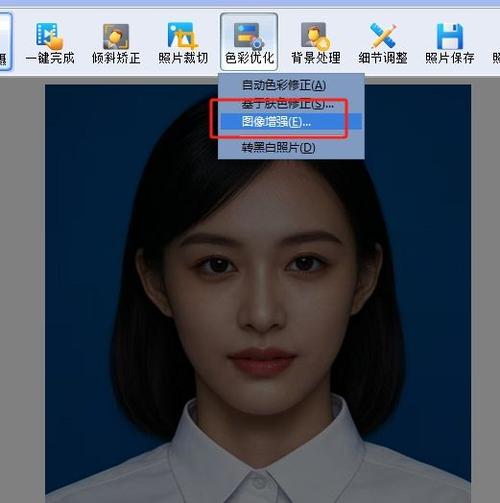Image resolution: width=500 pixels, height=503 pixels.
Task: Choose the highlighted 图像增强(E)... menu item
Action: point(291,122)
